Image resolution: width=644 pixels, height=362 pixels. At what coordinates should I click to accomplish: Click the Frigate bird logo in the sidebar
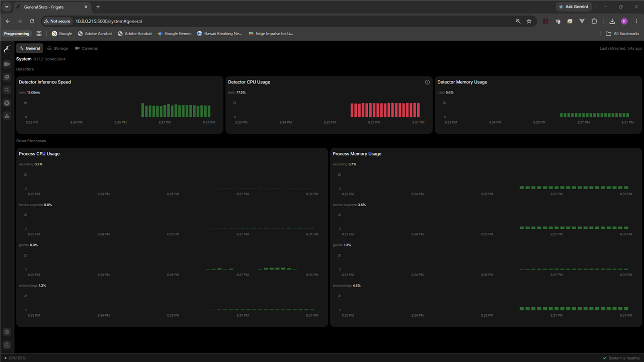click(x=7, y=49)
